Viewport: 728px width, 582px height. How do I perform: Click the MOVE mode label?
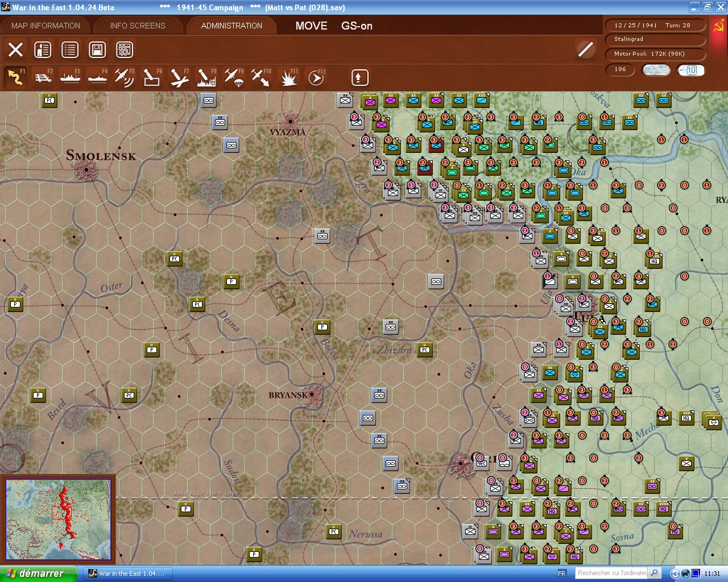coord(311,26)
